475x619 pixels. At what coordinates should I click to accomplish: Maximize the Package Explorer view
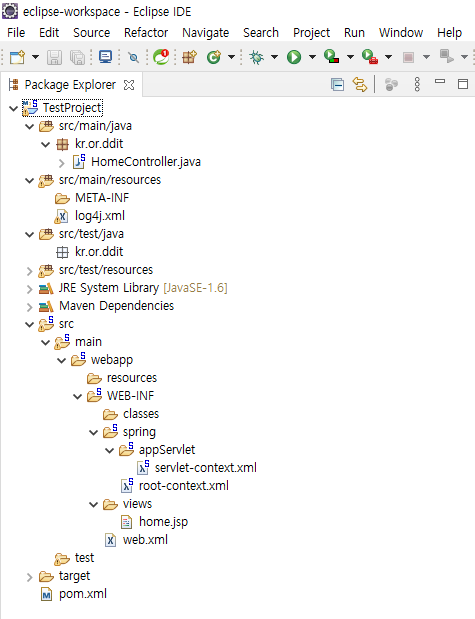[x=463, y=84]
